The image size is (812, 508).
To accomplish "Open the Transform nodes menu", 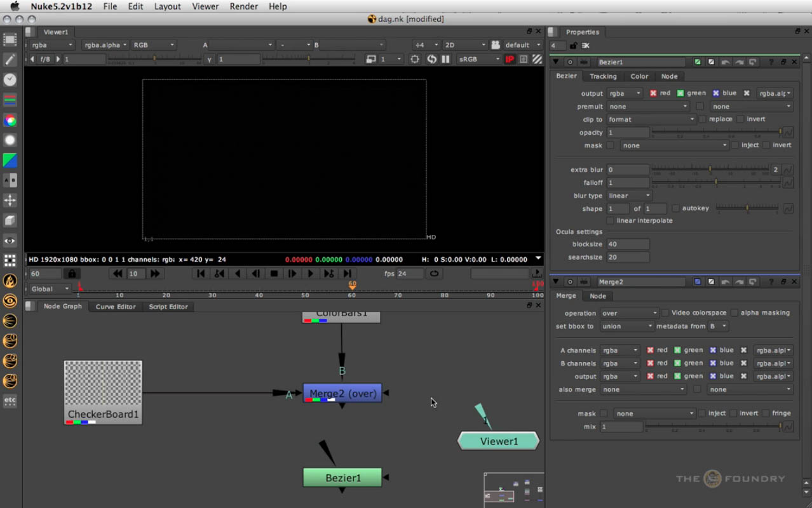I will click(10, 201).
